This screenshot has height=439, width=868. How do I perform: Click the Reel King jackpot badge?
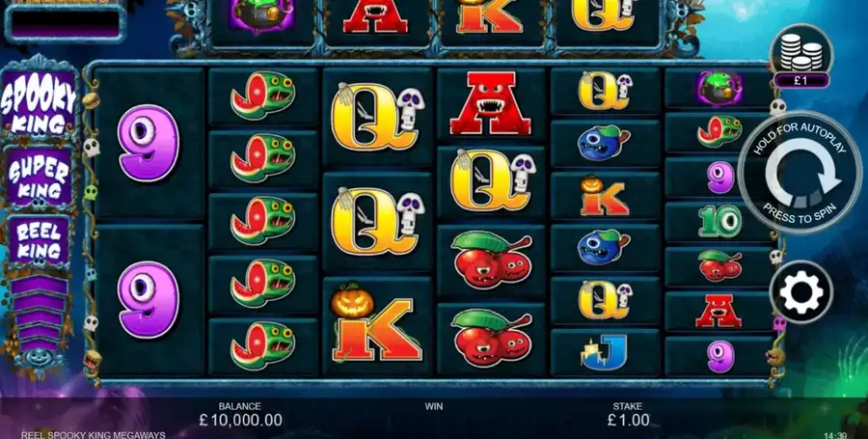[x=39, y=241]
